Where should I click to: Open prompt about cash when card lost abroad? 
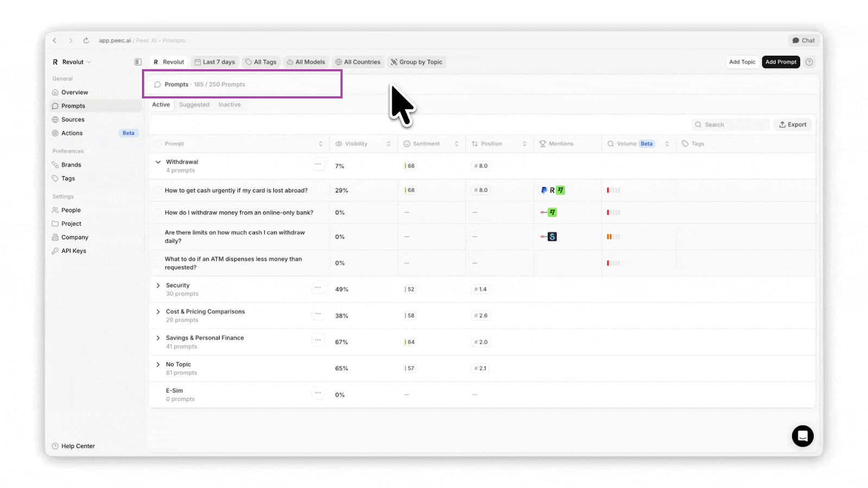236,191
